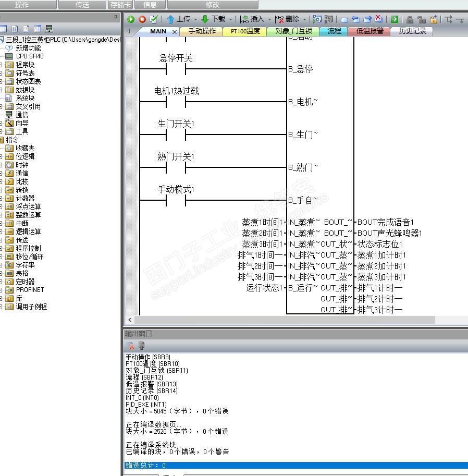Click the 下载 download button

pyautogui.click(x=214, y=19)
